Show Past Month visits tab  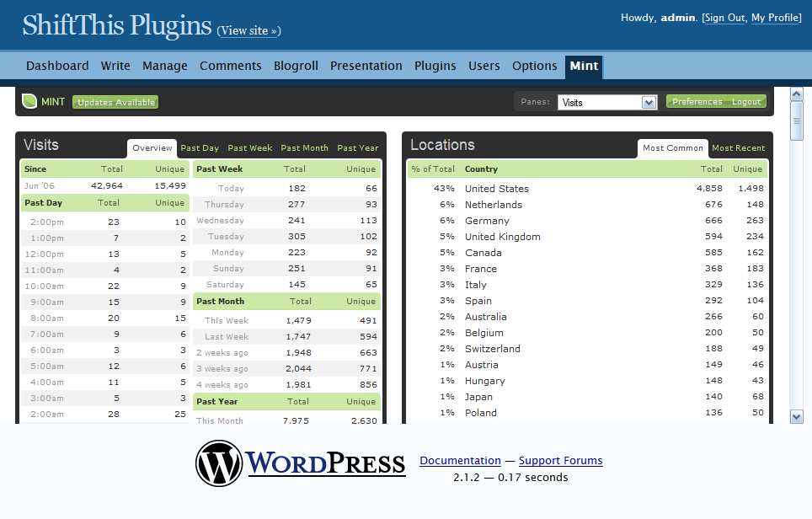pyautogui.click(x=305, y=148)
